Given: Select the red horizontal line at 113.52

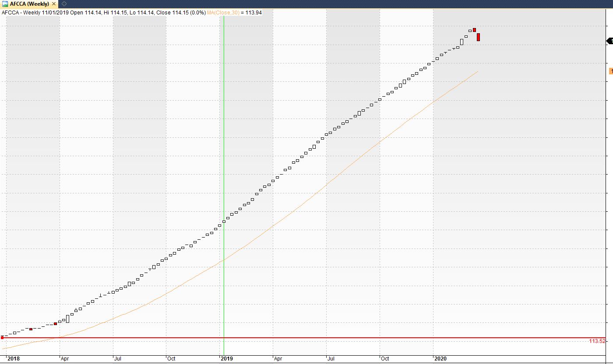Looking at the screenshot, I should (x=303, y=338).
